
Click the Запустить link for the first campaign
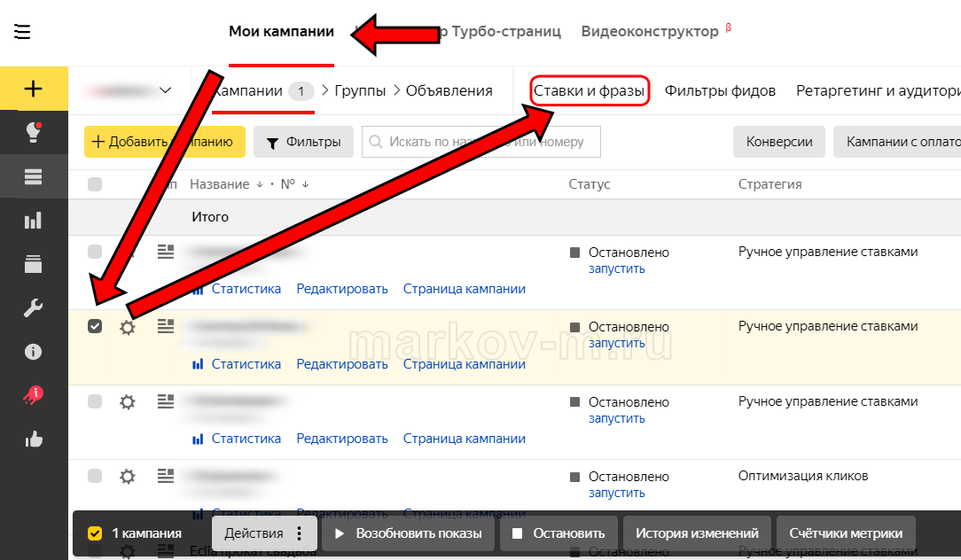(616, 268)
